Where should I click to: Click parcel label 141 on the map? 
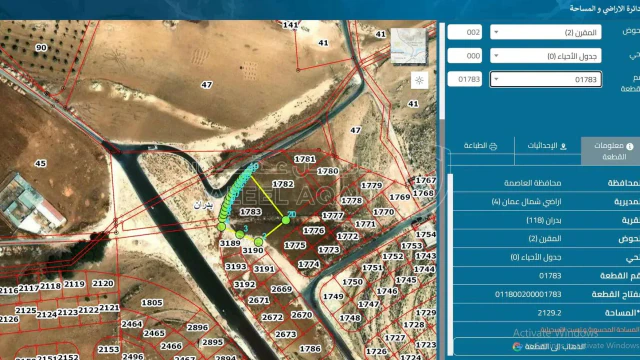click(290, 25)
